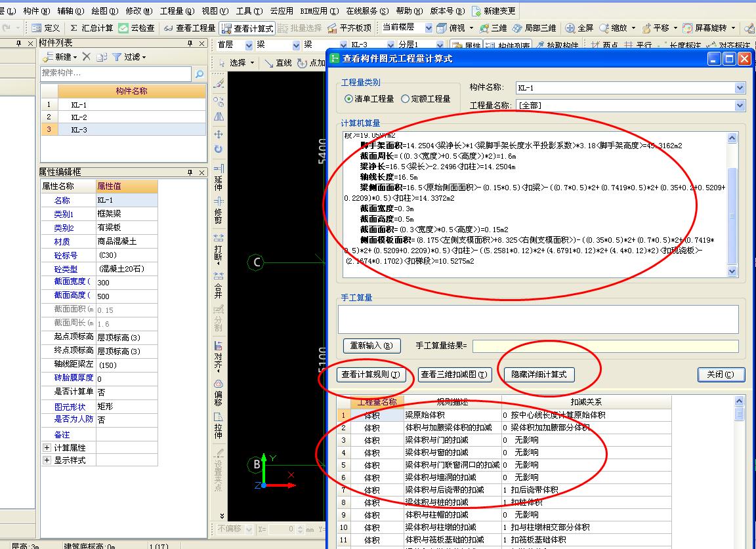756x549 pixels.
Task: Select the 修剪 trim tool
Action: (219, 211)
